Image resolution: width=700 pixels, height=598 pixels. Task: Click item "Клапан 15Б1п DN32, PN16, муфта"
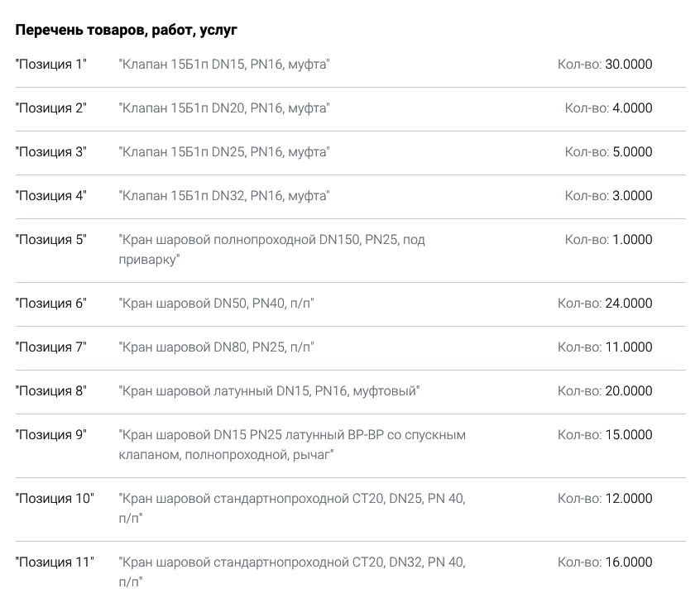pos(224,195)
